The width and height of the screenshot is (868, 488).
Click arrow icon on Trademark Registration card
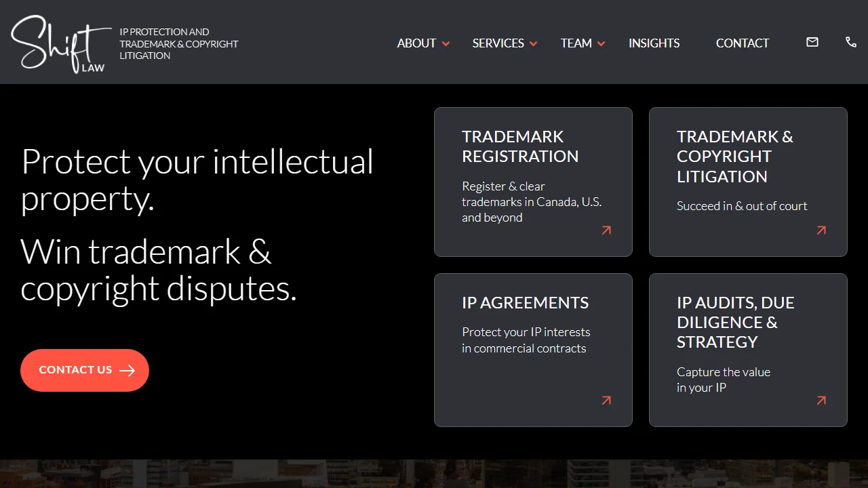[x=606, y=230]
